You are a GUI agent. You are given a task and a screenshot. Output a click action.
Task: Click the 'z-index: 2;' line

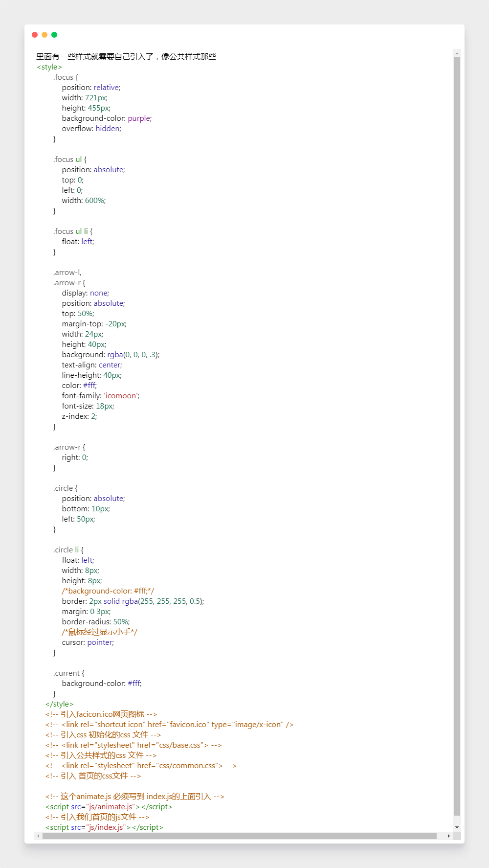click(79, 416)
